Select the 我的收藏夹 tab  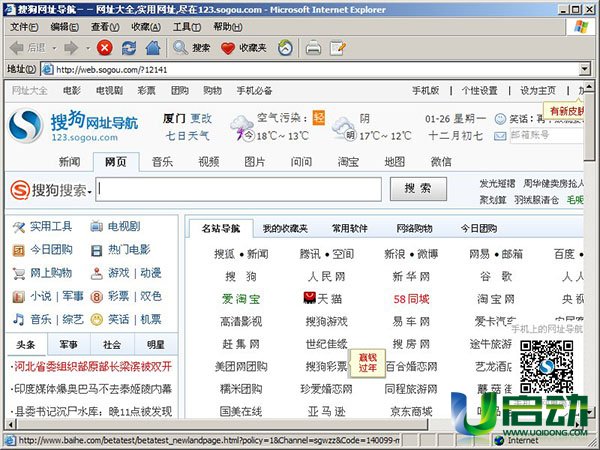(x=285, y=229)
